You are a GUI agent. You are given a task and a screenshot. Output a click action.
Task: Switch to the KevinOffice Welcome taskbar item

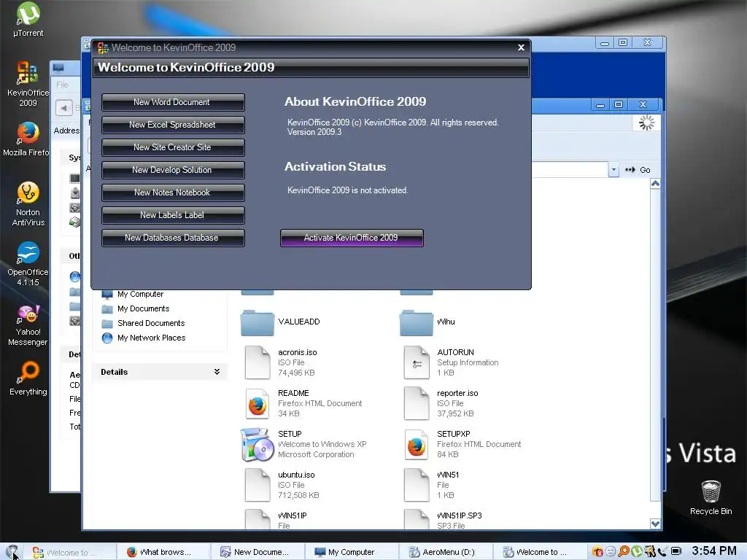coord(69,552)
